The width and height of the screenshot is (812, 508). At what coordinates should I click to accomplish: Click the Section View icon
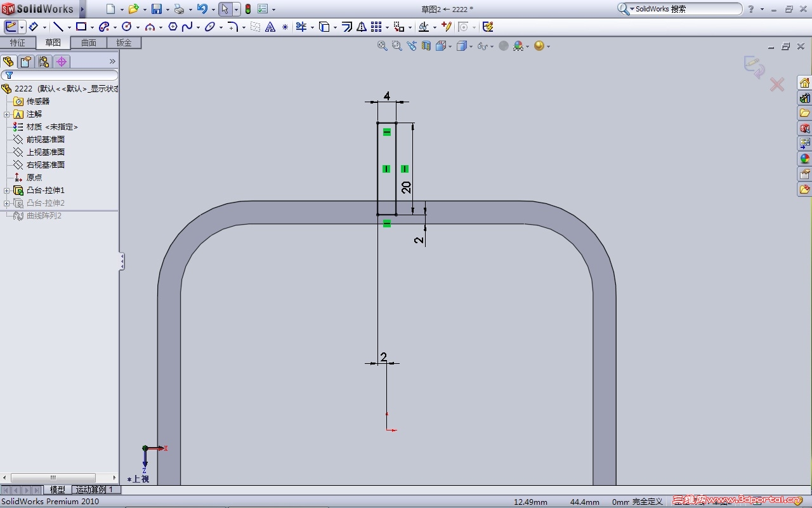[x=426, y=46]
